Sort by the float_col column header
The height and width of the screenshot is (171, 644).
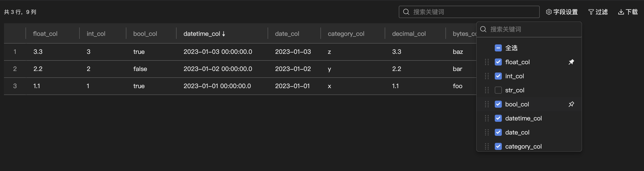[x=45, y=34]
